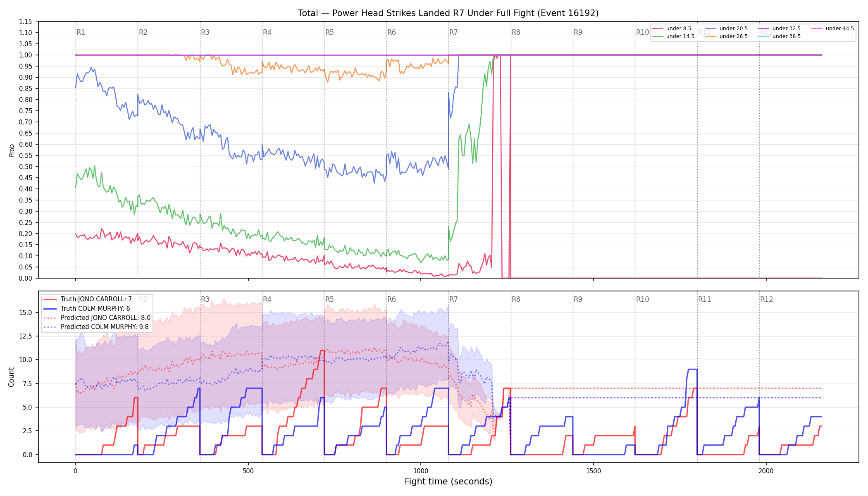This screenshot has height=496, width=868.
Task: Click the R1 round marker in probability chart
Action: 81,32
